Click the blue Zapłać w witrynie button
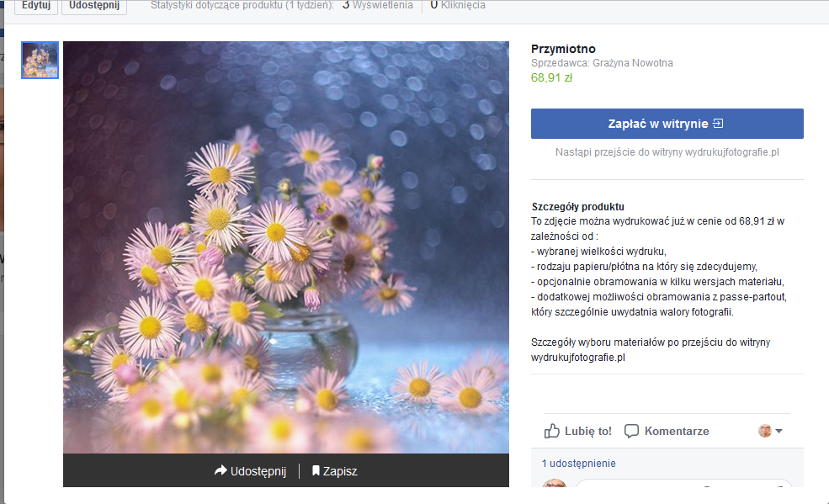This screenshot has height=504, width=829. click(x=667, y=124)
